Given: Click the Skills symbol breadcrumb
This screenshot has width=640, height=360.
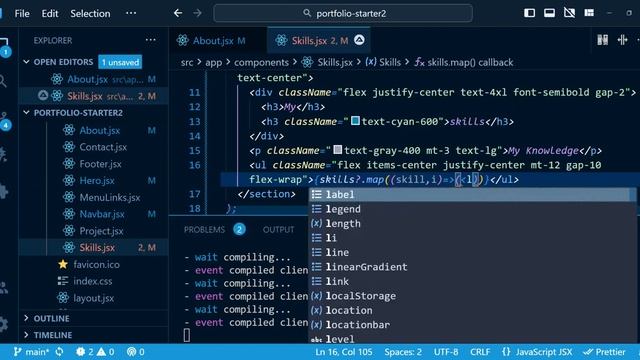Looking at the screenshot, I should coord(383,62).
